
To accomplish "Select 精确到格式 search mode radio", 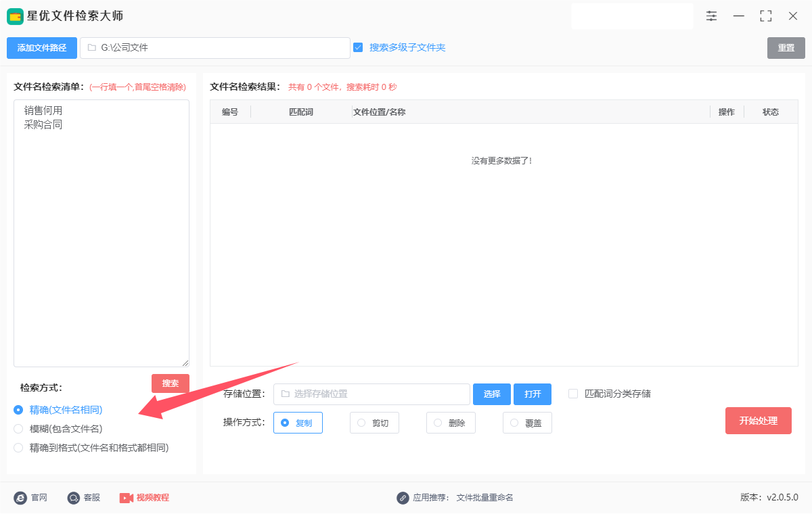I will pyautogui.click(x=18, y=448).
